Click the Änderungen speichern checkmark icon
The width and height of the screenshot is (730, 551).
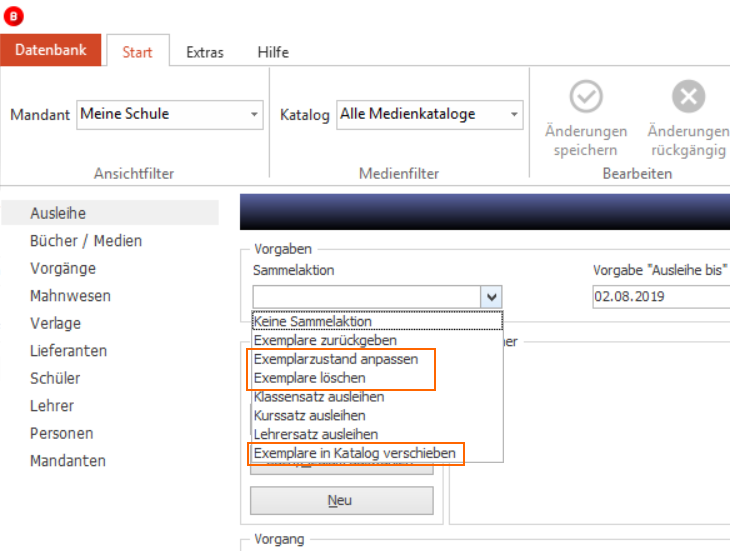pos(586,96)
